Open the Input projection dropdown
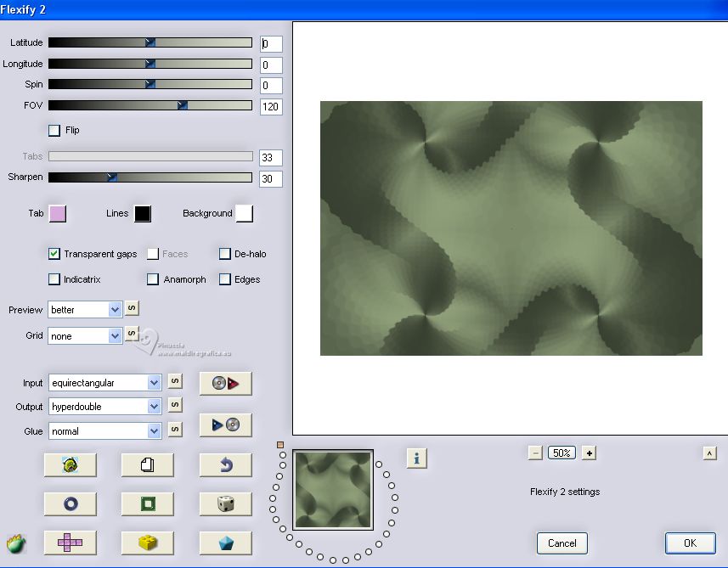Viewport: 728px width, 568px height. point(104,383)
